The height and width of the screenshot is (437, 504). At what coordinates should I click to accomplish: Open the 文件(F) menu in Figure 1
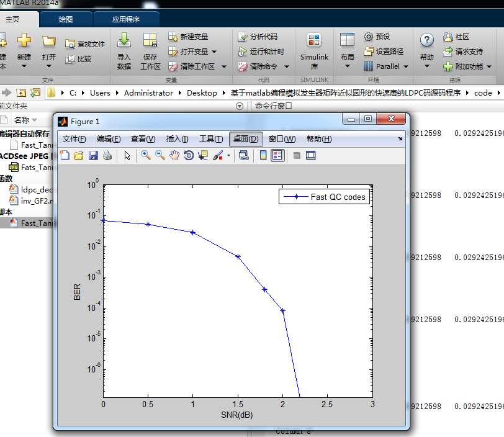click(x=74, y=139)
